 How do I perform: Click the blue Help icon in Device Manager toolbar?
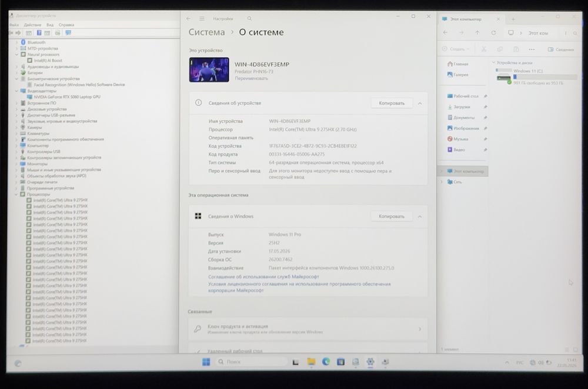[x=39, y=33]
